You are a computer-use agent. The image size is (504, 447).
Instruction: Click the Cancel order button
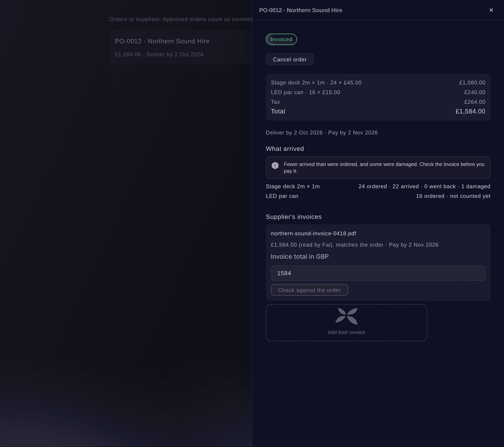click(x=290, y=59)
